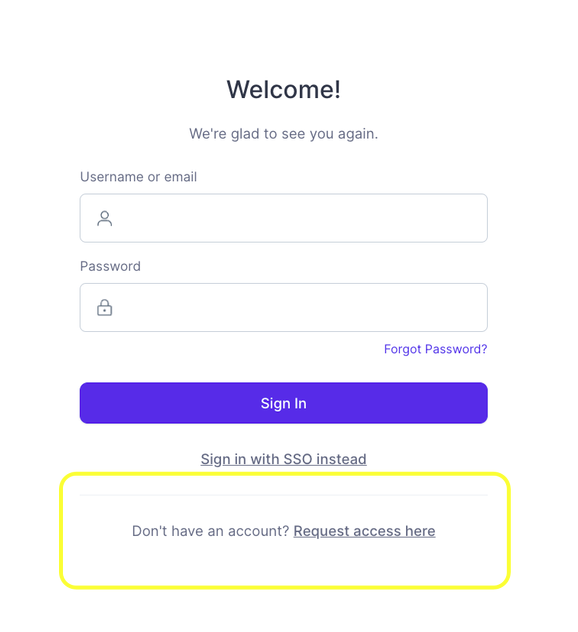This screenshot has width=578, height=632.
Task: Click the divider line above account request text
Action: [283, 495]
